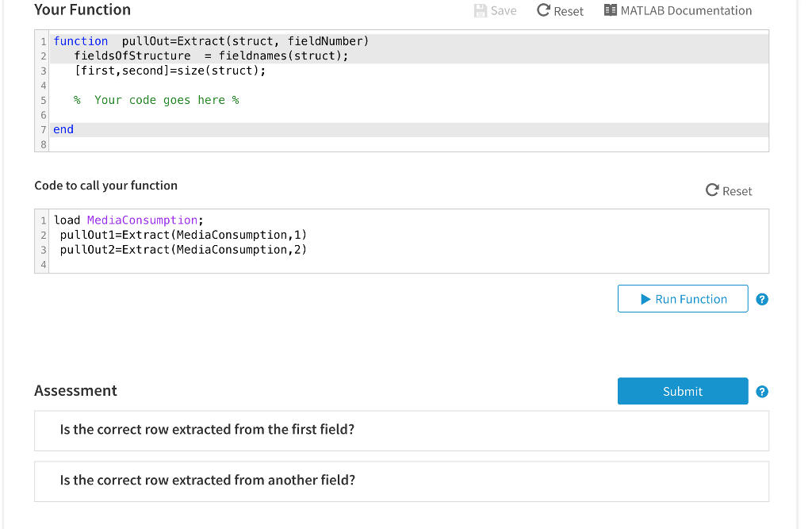The height and width of the screenshot is (529, 812).
Task: Click the 'Your code goes here' comment line
Action: coord(157,100)
